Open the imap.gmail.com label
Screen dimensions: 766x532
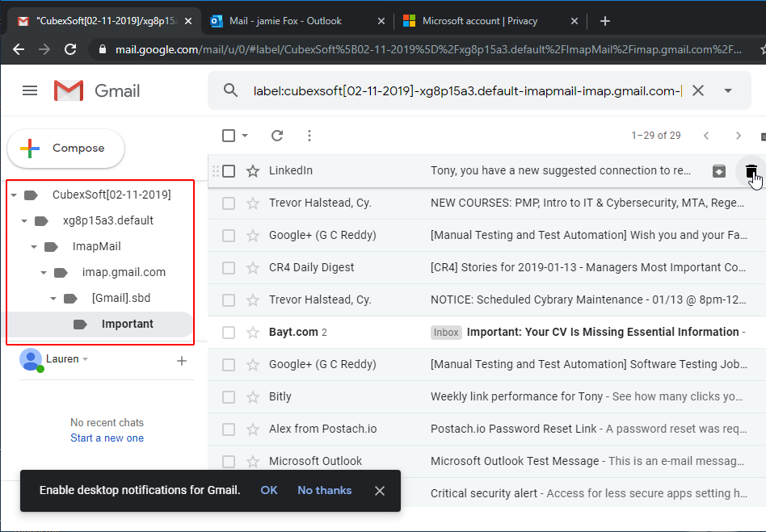click(124, 272)
